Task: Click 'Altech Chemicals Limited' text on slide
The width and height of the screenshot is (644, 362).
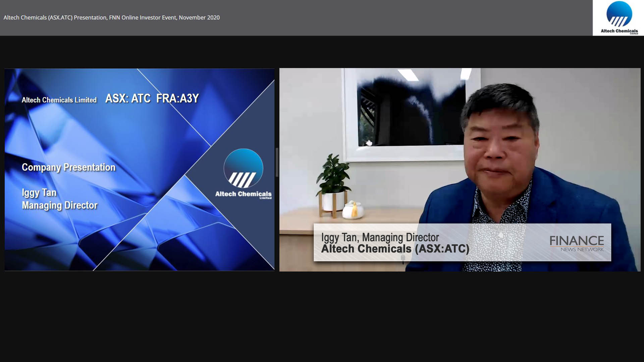Action: [59, 100]
